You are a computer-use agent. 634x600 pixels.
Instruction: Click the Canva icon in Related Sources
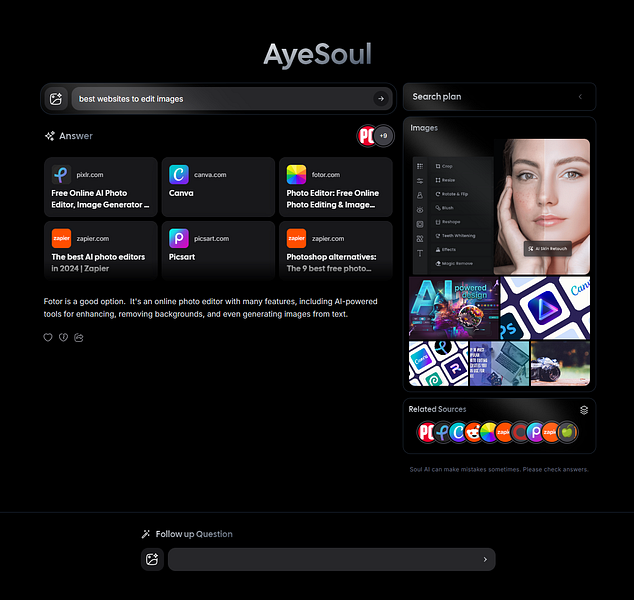(458, 432)
